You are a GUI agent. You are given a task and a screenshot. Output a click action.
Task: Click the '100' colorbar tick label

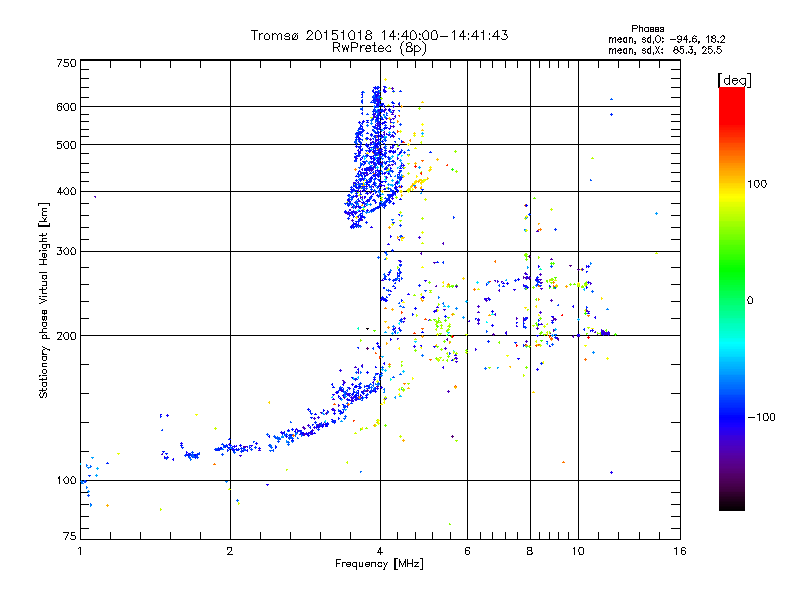[757, 184]
